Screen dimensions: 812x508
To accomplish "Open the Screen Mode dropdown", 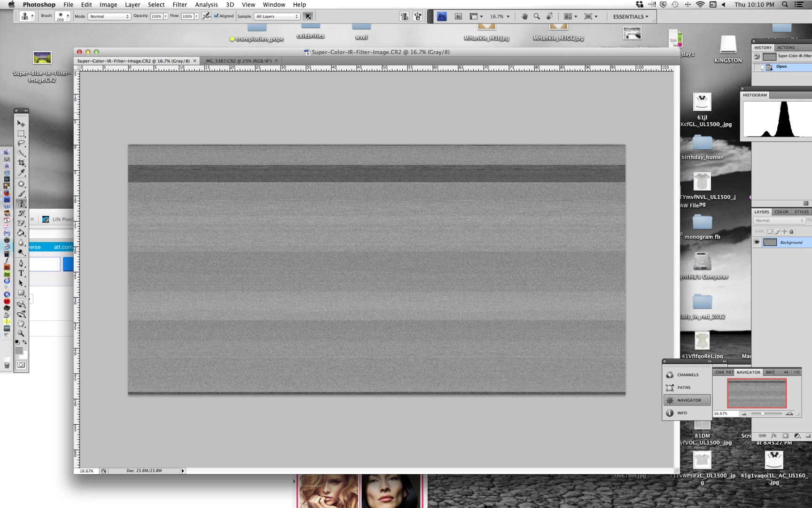I will click(591, 16).
